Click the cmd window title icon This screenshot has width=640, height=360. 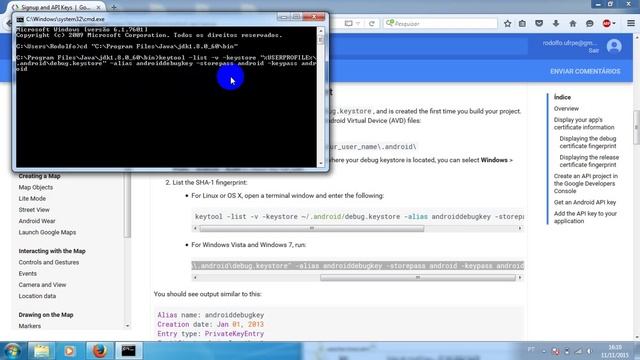pyautogui.click(x=20, y=19)
